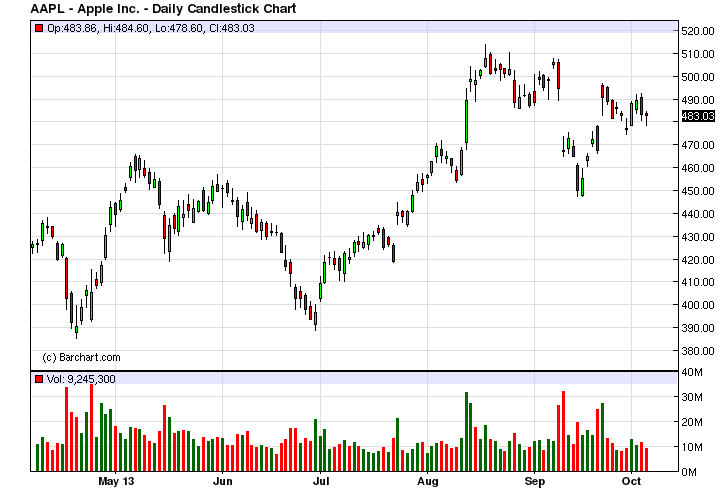Click the chart title 'AAPL - Apple Inc. - Daily Candlestick Chart'

pyautogui.click(x=163, y=8)
